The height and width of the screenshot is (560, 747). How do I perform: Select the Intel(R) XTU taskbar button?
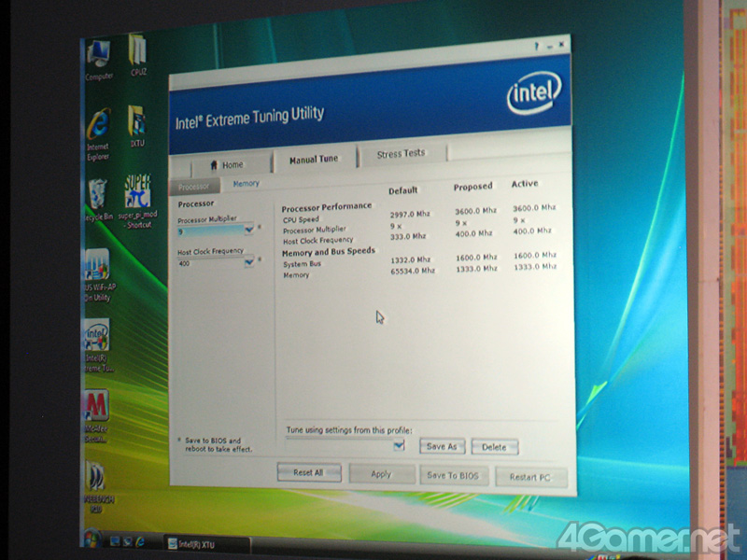206,544
